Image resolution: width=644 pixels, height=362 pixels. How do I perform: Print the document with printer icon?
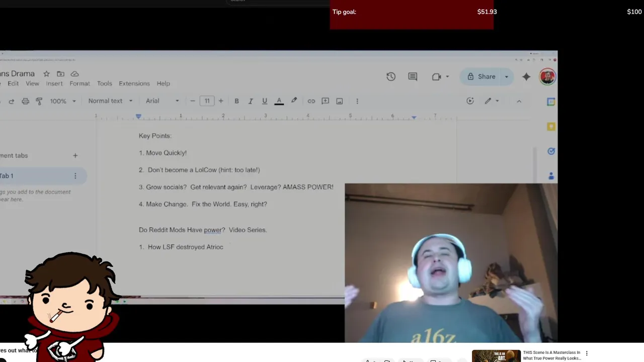25,101
